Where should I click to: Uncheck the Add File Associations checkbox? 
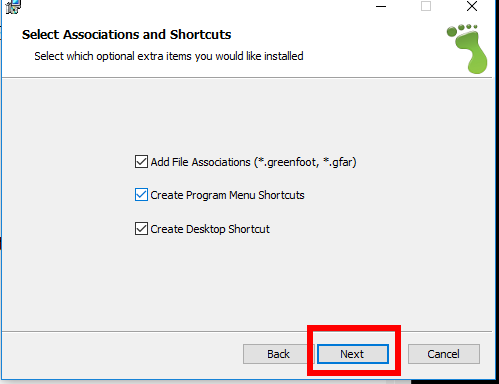coord(141,162)
